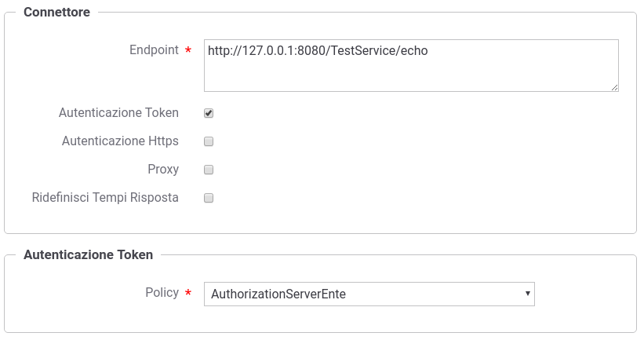The width and height of the screenshot is (644, 340).
Task: Check the Ridefinisci Tempi Risposta checkbox
Action: click(x=209, y=198)
